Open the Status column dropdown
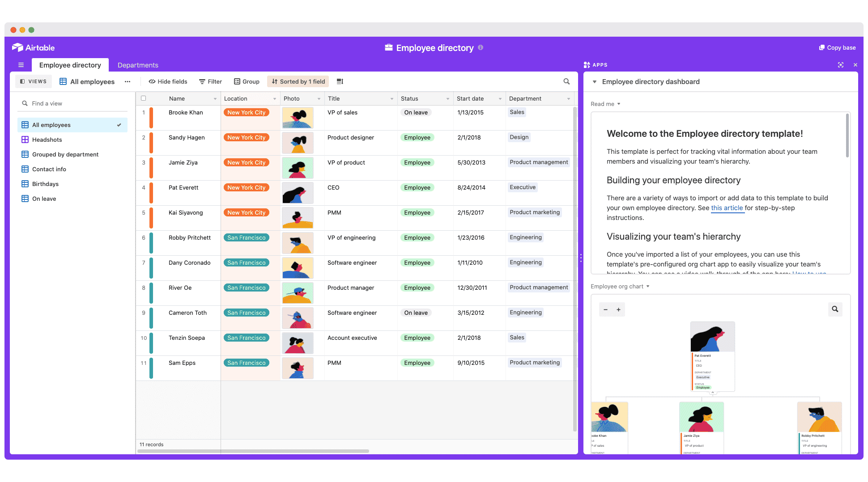868x482 pixels. (x=448, y=98)
